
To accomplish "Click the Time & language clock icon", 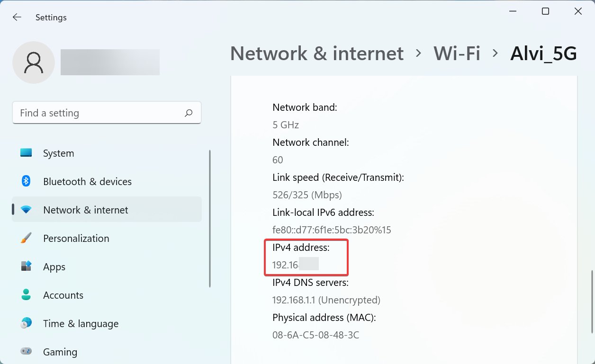I will 26,323.
